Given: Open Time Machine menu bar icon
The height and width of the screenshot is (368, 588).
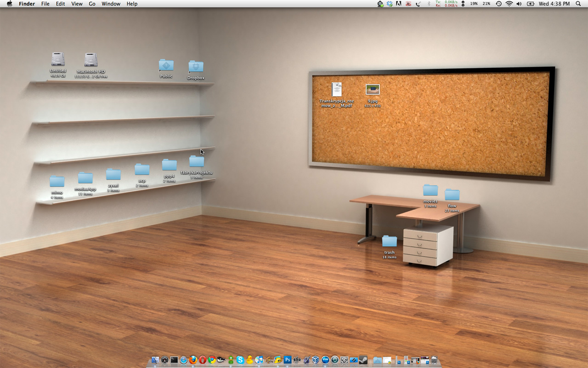Looking at the screenshot, I should point(498,4).
